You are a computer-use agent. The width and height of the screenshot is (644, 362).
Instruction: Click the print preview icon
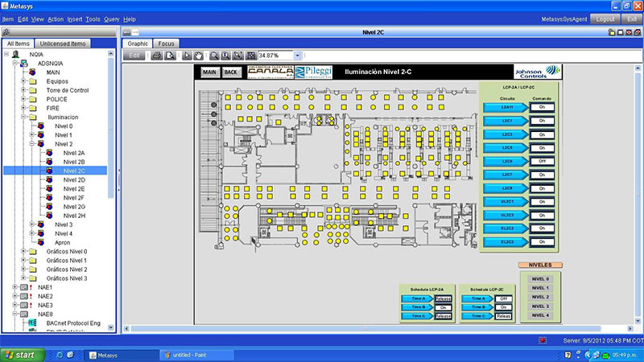(170, 56)
